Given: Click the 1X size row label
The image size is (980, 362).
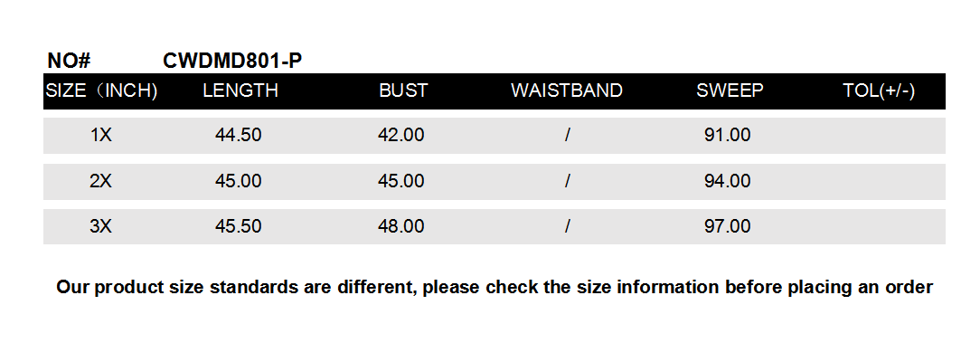Looking at the screenshot, I should click(x=100, y=136).
